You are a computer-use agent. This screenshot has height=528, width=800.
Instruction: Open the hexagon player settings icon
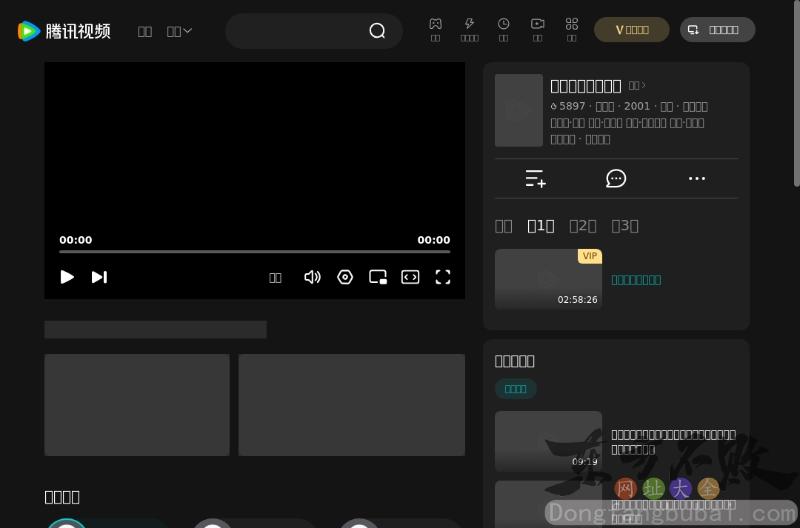pos(345,277)
